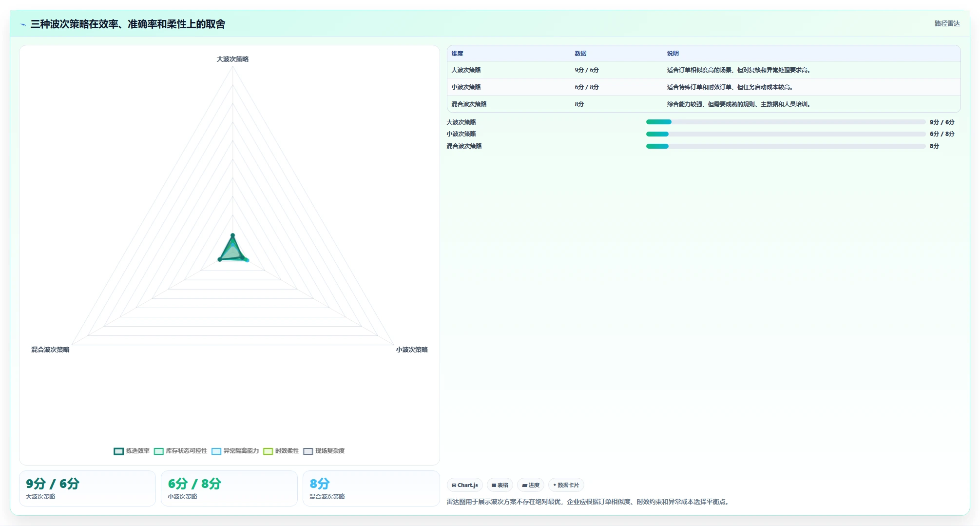Click the 混合波次策略 radar axis label

tap(50, 350)
